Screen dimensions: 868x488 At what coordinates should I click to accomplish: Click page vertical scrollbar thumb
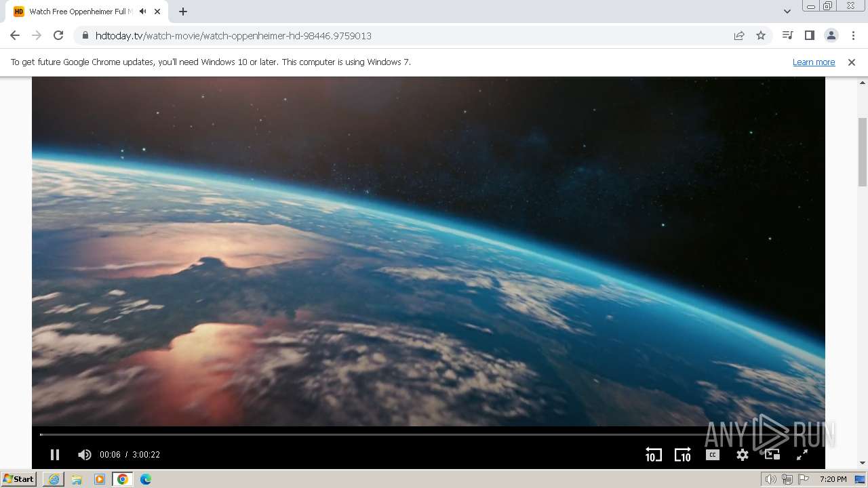tap(863, 152)
